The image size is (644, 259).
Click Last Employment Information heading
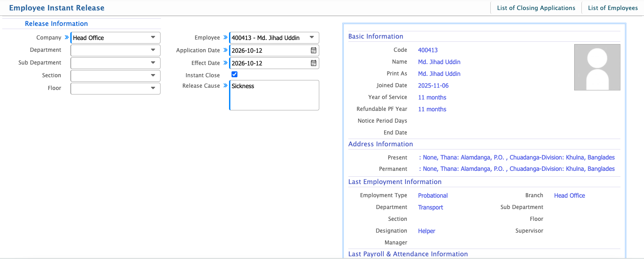pyautogui.click(x=395, y=182)
